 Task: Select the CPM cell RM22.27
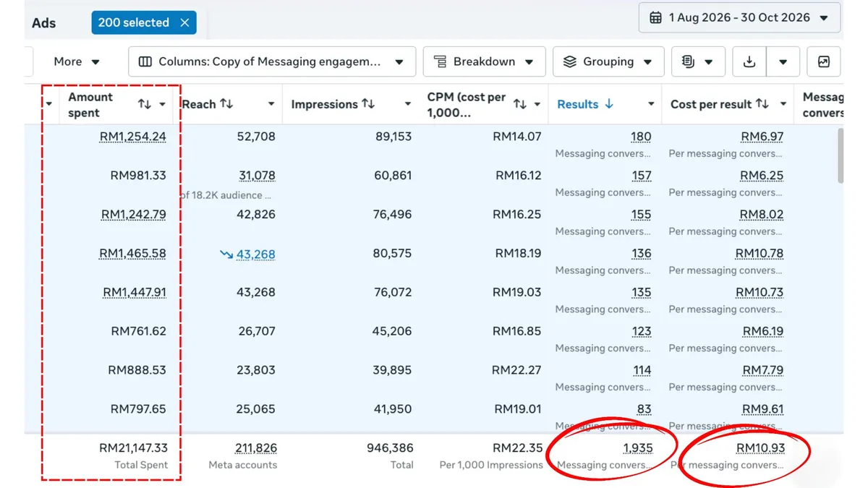(x=516, y=370)
